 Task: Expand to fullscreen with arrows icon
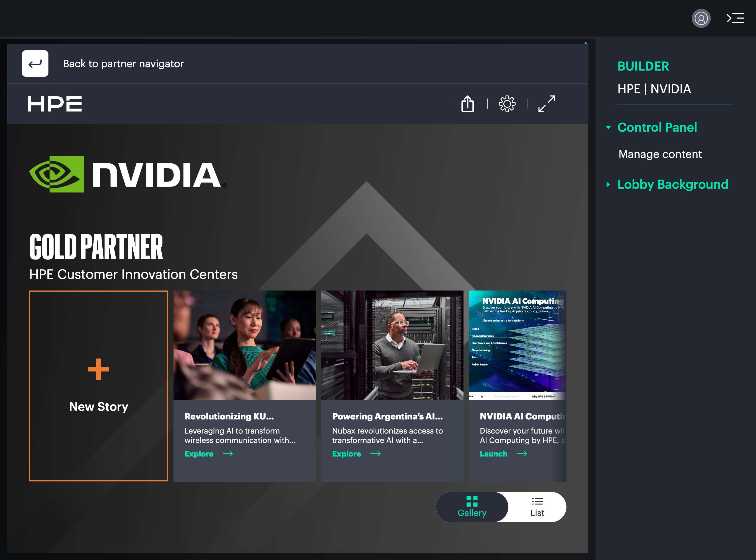coord(547,104)
